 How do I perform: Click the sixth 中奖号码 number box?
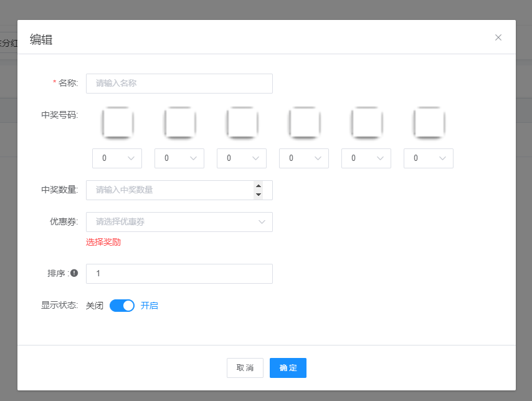[x=429, y=122]
